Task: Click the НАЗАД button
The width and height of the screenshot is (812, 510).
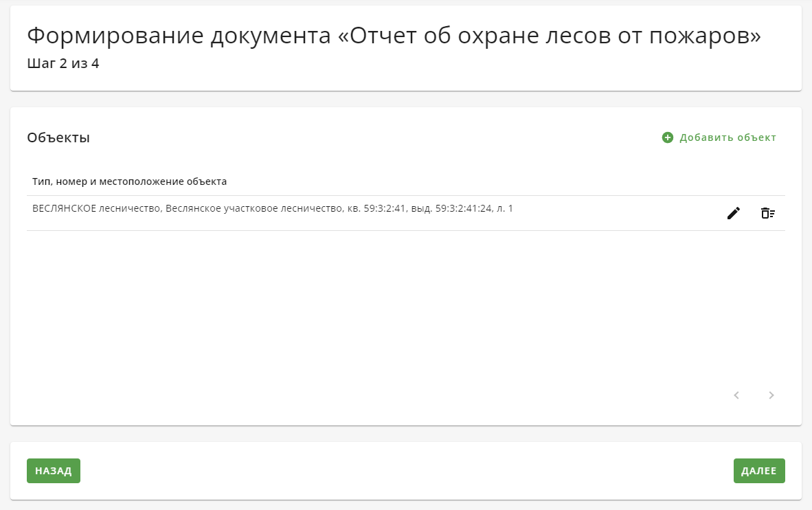Action: (x=54, y=471)
